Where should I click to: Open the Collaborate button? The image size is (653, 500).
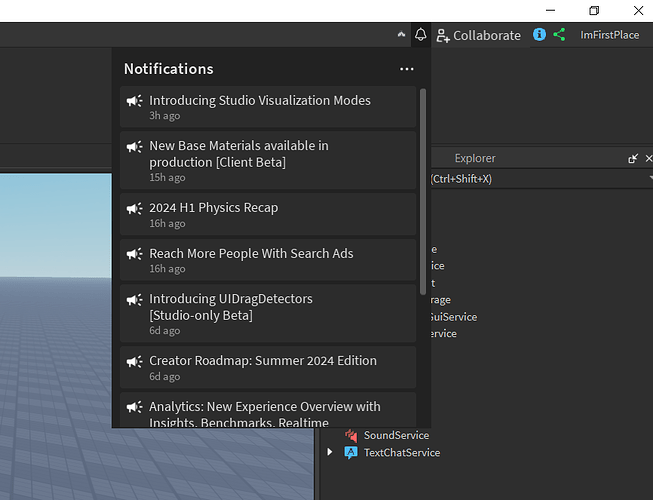click(x=479, y=35)
